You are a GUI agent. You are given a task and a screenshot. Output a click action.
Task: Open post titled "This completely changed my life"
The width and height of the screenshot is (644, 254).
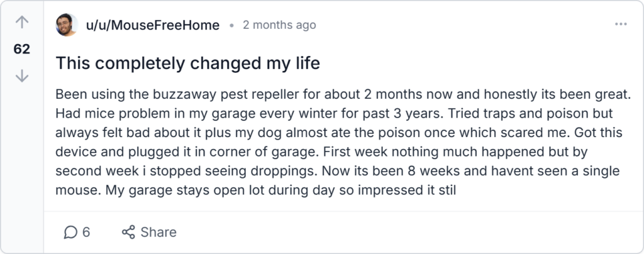(188, 63)
